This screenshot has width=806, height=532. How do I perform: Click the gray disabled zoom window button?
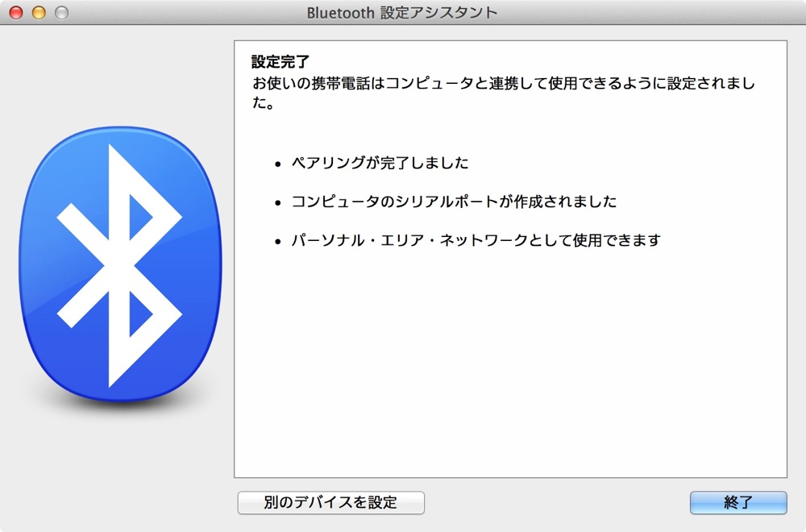click(62, 12)
